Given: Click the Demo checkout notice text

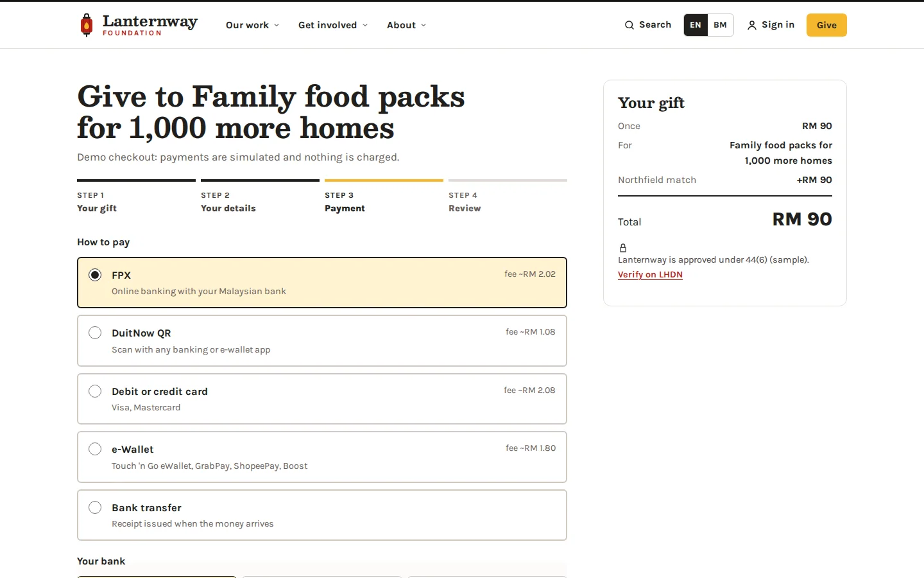Looking at the screenshot, I should [x=238, y=157].
